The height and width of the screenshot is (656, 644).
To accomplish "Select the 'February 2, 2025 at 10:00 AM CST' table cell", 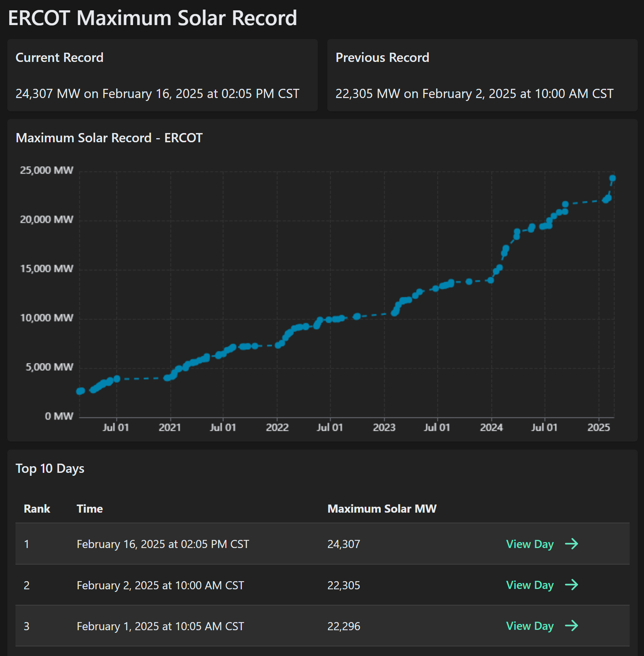I will 160,585.
